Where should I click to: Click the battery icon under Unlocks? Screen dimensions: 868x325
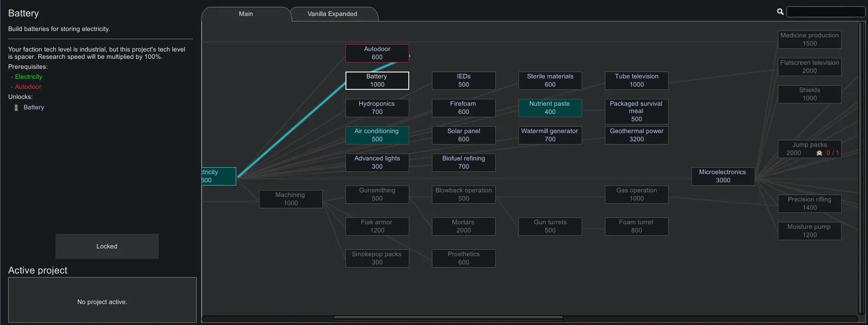pos(16,108)
